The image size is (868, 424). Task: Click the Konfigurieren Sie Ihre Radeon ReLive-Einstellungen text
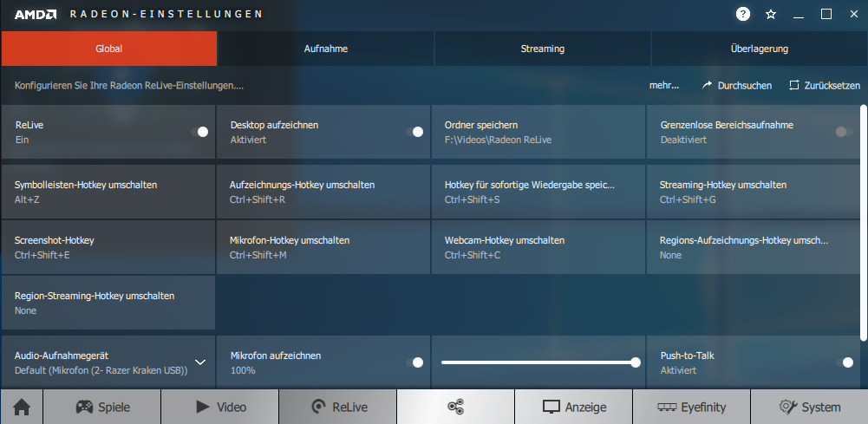[x=129, y=85]
